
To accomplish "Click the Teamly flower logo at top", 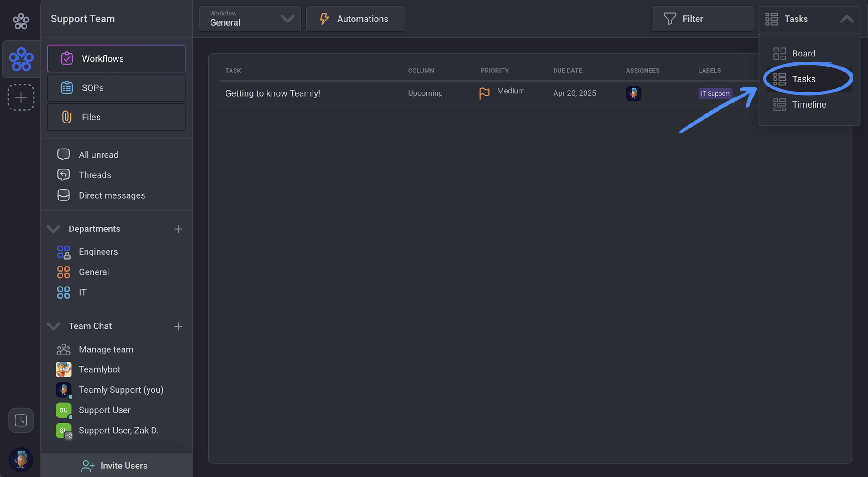I will 21,21.
